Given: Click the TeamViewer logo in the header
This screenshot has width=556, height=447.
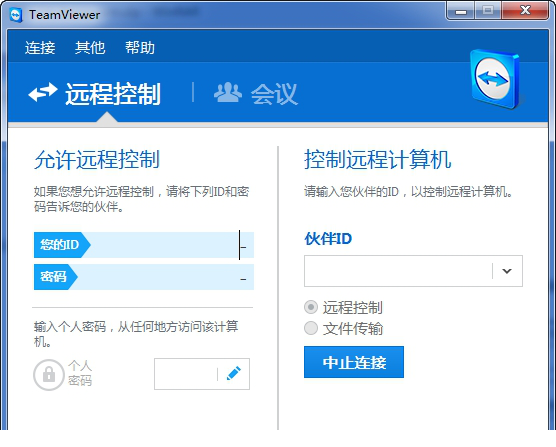Looking at the screenshot, I should [495, 79].
